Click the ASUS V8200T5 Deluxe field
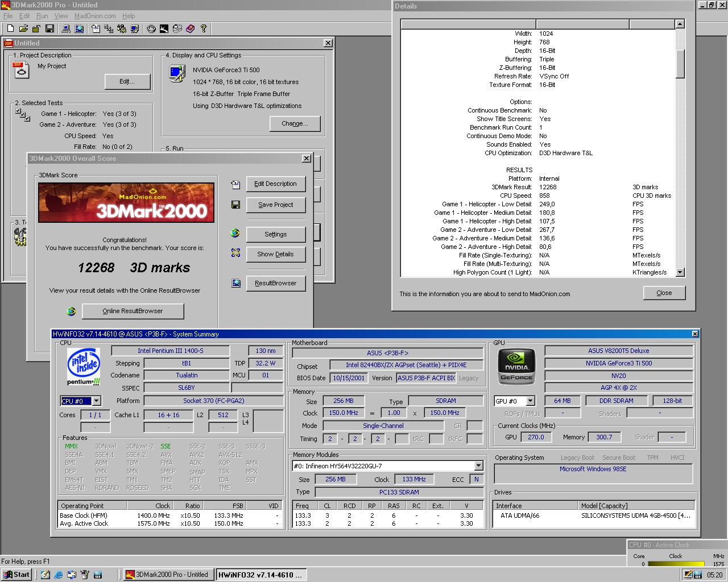The width and height of the screenshot is (728, 582). [619, 351]
